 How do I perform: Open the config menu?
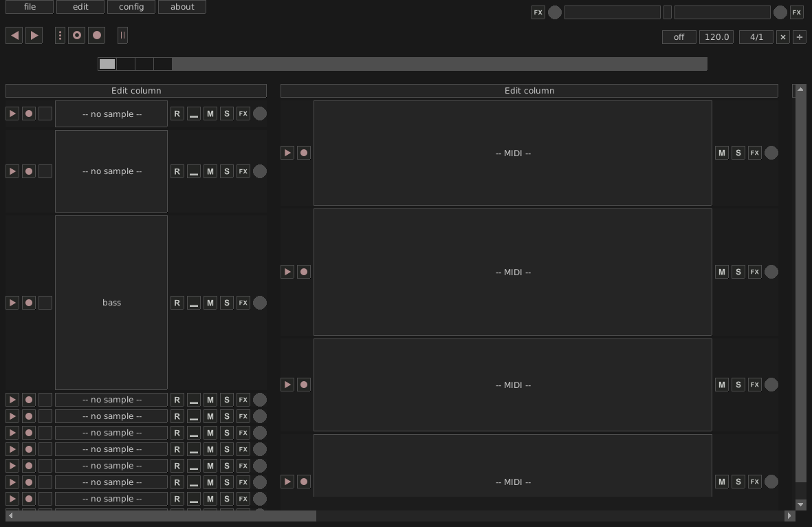[131, 7]
